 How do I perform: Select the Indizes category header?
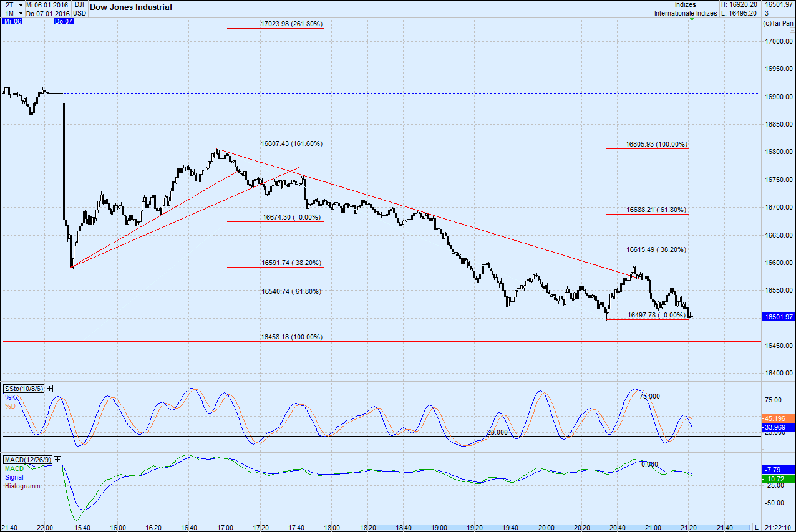(x=684, y=4)
